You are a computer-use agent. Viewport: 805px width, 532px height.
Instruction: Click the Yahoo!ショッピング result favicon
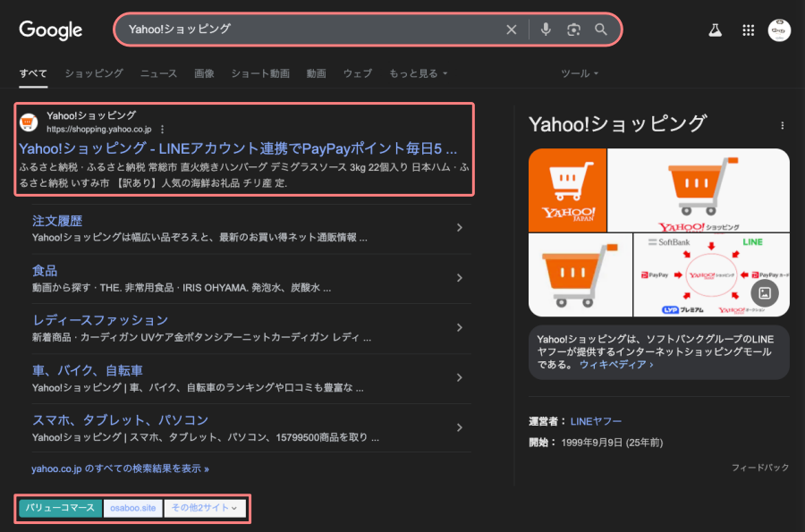[29, 122]
